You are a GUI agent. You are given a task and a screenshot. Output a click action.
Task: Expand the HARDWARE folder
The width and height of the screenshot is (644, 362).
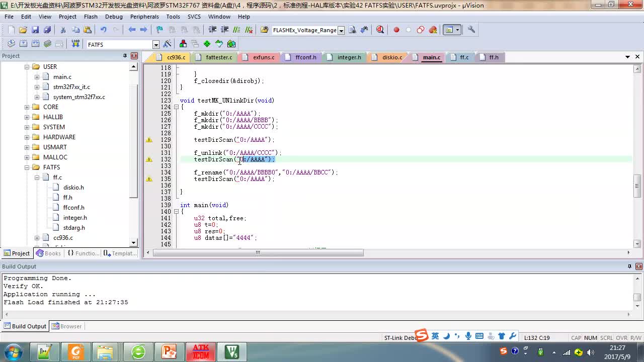[27, 137]
